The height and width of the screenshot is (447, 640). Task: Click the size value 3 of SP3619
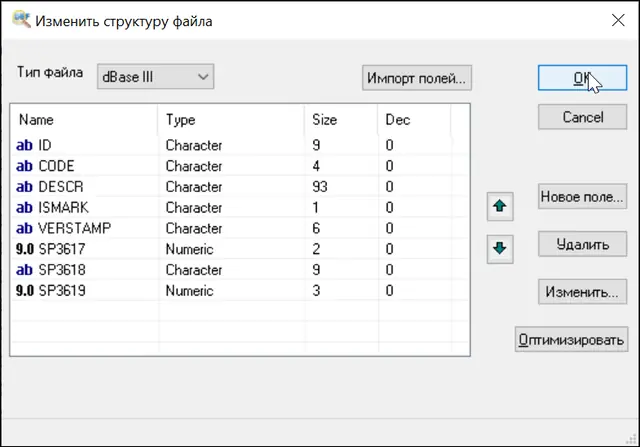(316, 291)
